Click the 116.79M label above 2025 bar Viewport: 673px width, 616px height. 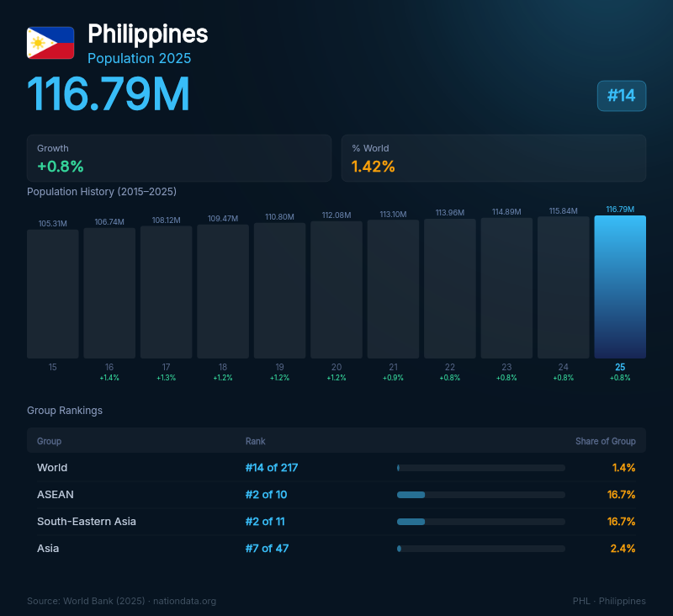(x=620, y=210)
